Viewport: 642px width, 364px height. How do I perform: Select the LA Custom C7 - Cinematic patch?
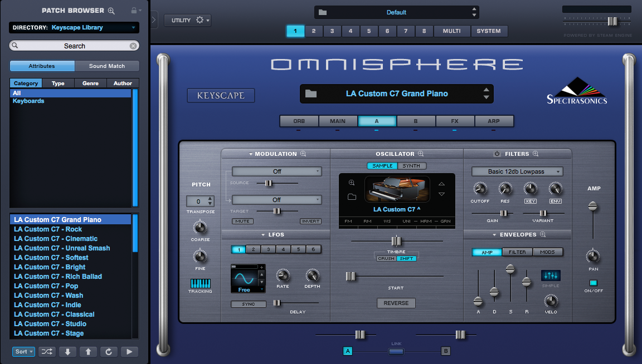(55, 238)
